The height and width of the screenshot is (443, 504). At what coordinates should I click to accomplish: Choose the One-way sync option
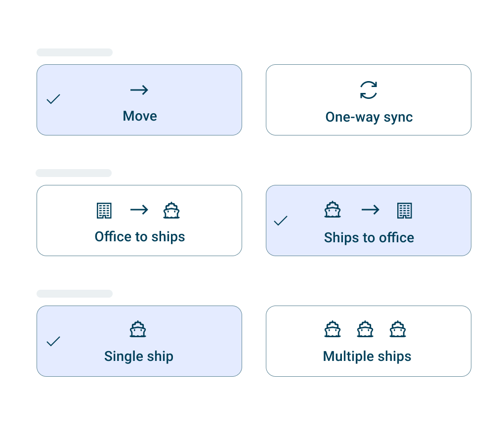click(x=369, y=117)
